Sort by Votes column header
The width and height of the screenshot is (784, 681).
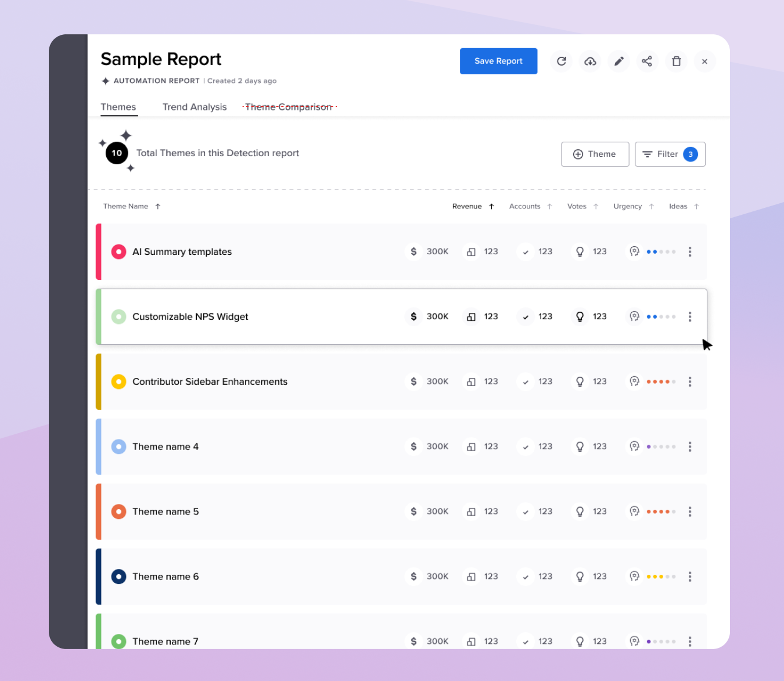click(582, 206)
